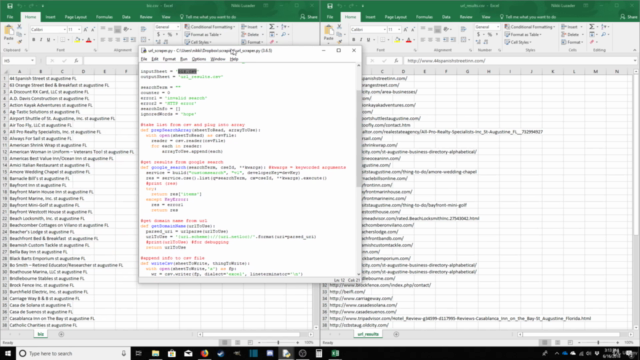The image size is (640, 360).
Task: Open Delete cells dropdown in url_results window
Action: [x=582, y=35]
